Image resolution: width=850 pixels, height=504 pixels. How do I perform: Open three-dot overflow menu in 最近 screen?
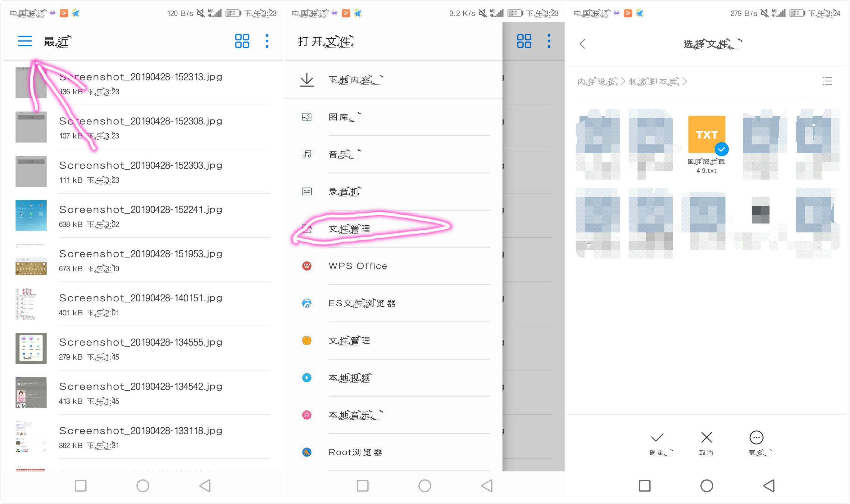pos(267,41)
